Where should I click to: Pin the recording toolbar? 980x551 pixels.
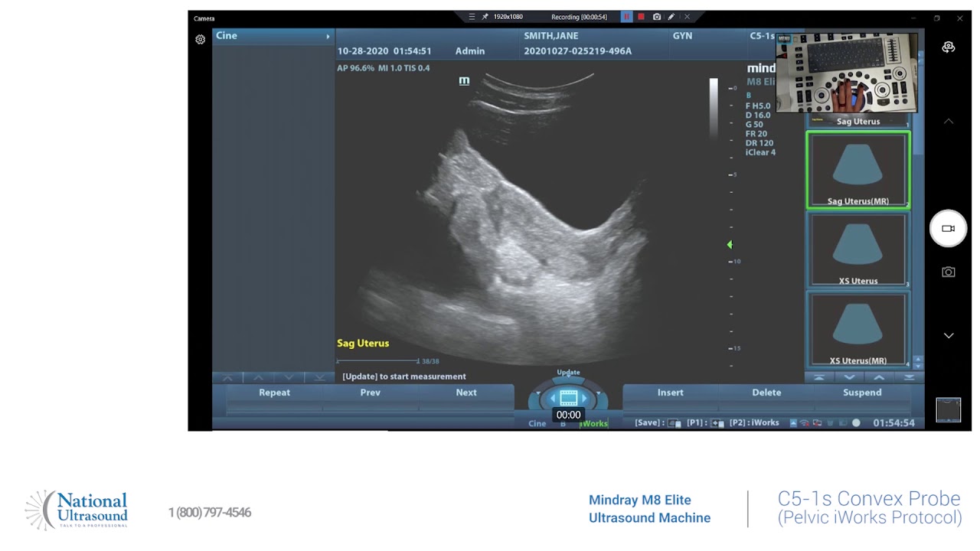(485, 17)
